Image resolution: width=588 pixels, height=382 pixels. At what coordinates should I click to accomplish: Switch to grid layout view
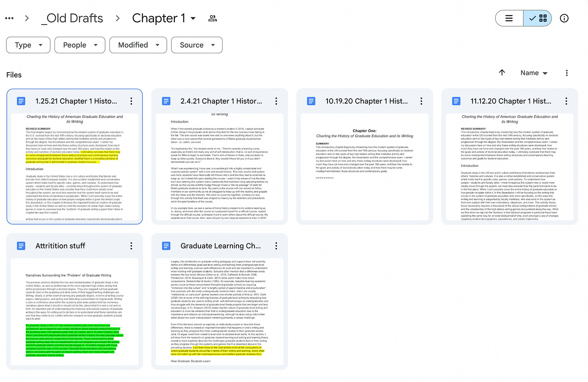[x=538, y=18]
